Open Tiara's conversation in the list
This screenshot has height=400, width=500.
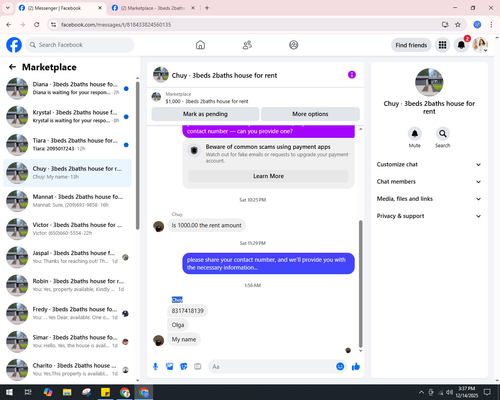pos(67,145)
